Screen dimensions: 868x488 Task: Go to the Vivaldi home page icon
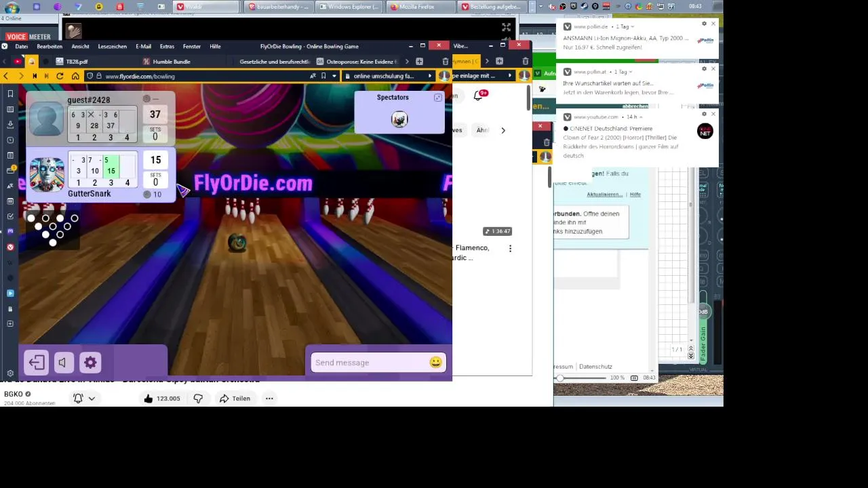tap(75, 76)
